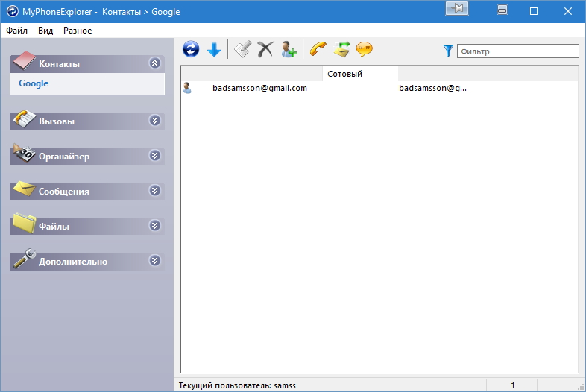Image resolution: width=586 pixels, height=392 pixels.
Task: Click the orange chat bubble icon
Action: tap(365, 49)
